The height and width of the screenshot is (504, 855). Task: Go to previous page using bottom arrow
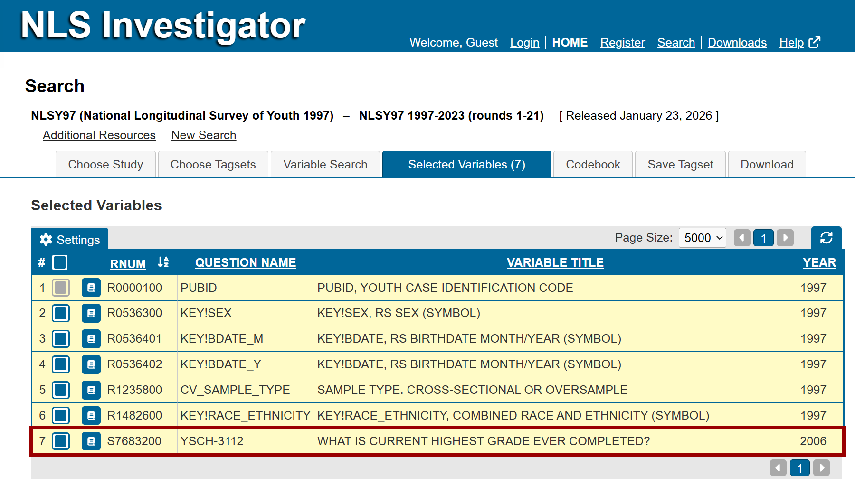(x=778, y=468)
